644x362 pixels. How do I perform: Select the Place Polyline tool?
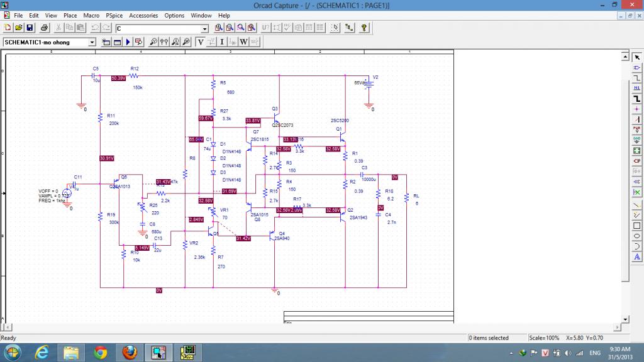[636, 215]
